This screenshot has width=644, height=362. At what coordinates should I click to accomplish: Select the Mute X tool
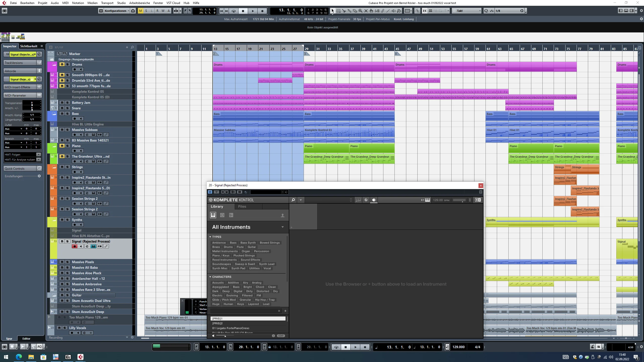click(366, 11)
